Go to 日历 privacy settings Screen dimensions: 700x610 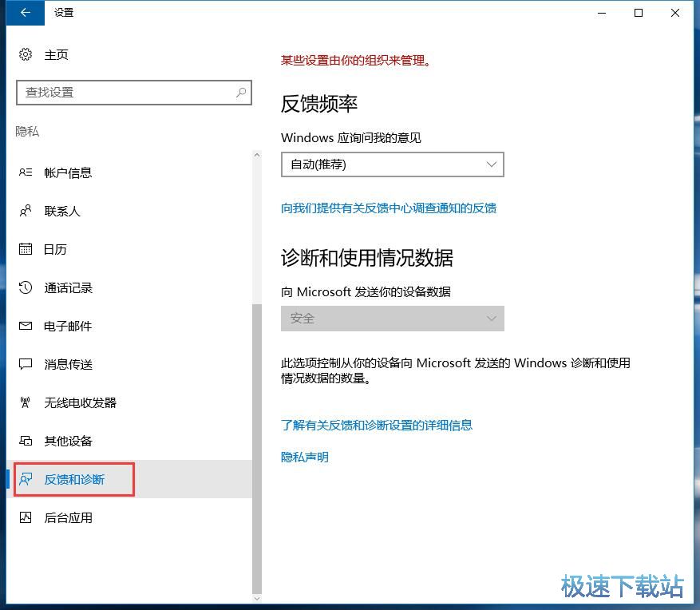coord(129,249)
